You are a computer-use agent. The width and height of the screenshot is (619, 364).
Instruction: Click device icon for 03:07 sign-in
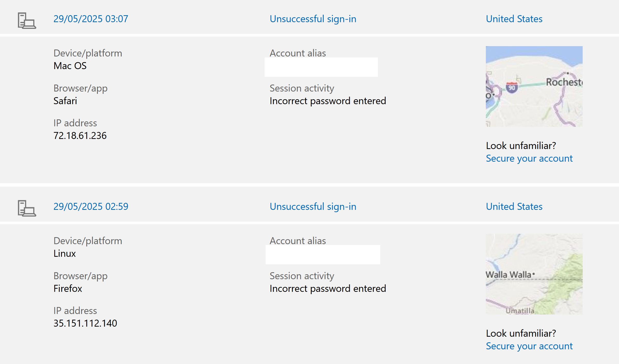pos(27,21)
